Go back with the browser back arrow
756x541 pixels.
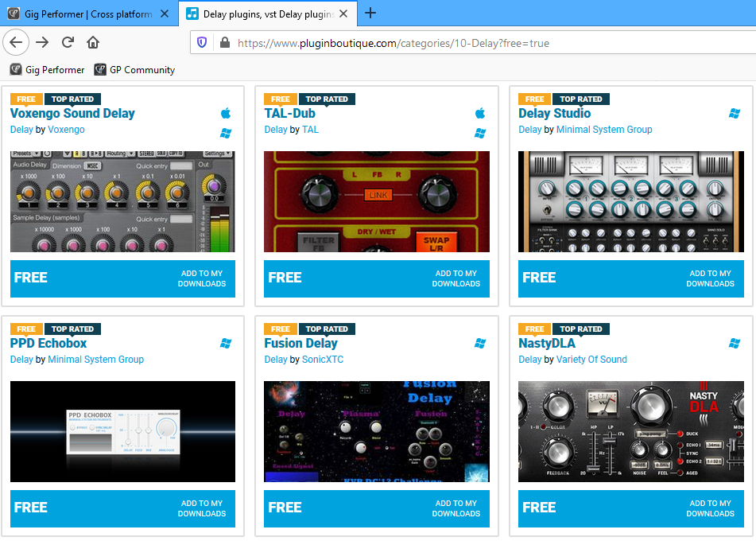coord(16,42)
